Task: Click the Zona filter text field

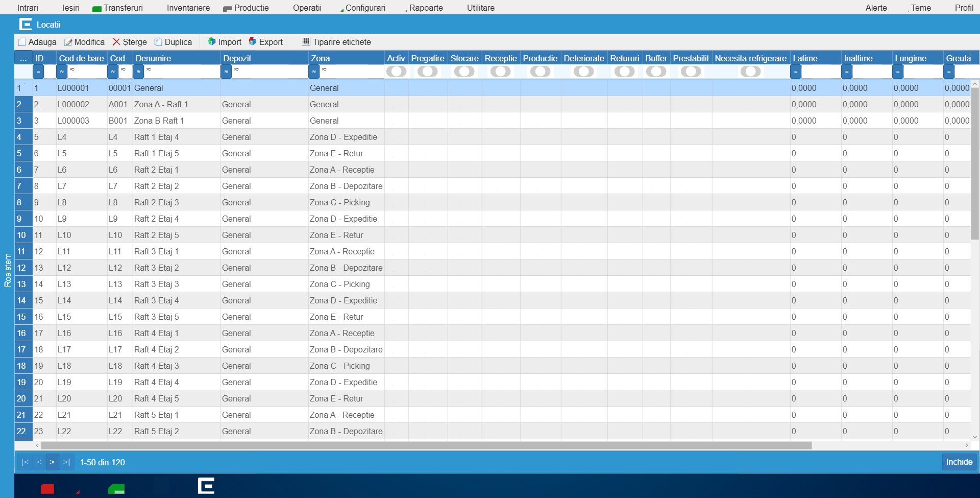Action: click(351, 72)
